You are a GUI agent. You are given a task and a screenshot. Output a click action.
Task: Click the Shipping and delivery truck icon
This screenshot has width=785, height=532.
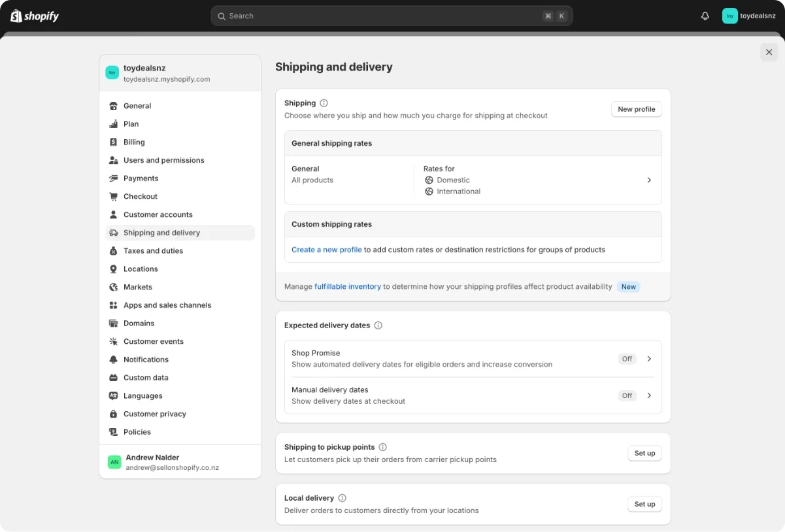(x=113, y=233)
